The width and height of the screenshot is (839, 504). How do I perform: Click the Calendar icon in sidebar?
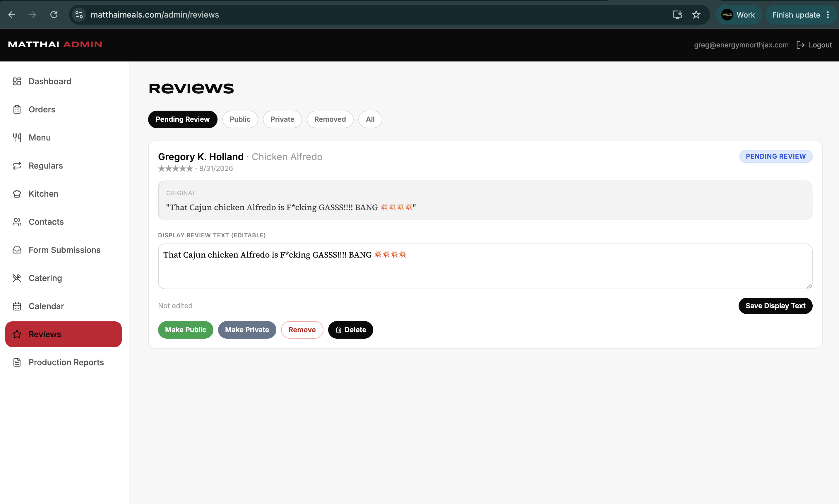coord(17,306)
